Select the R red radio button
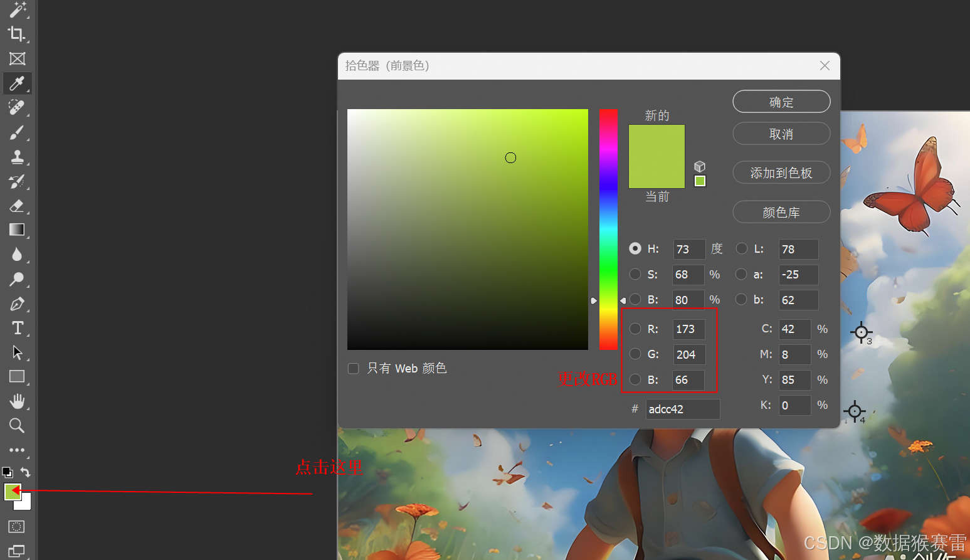 point(635,329)
